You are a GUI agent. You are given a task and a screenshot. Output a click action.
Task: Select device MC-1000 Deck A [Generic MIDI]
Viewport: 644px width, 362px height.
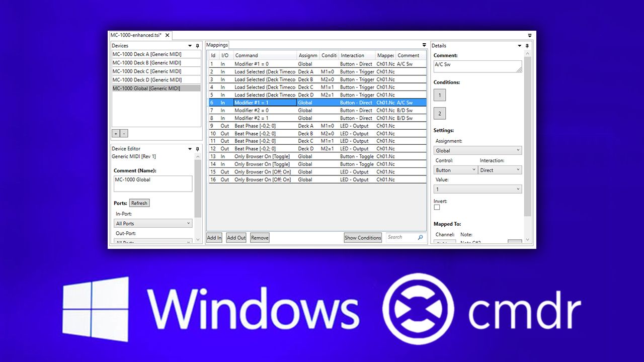(156, 54)
